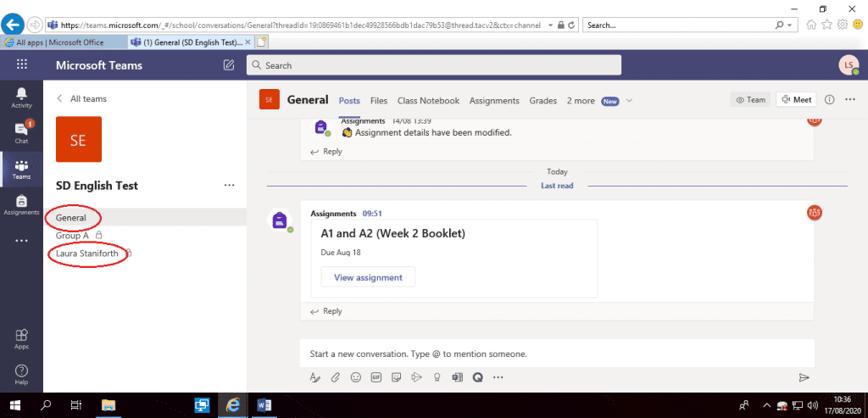Open File Explorer from taskbar
The width and height of the screenshot is (868, 418).
(x=108, y=405)
